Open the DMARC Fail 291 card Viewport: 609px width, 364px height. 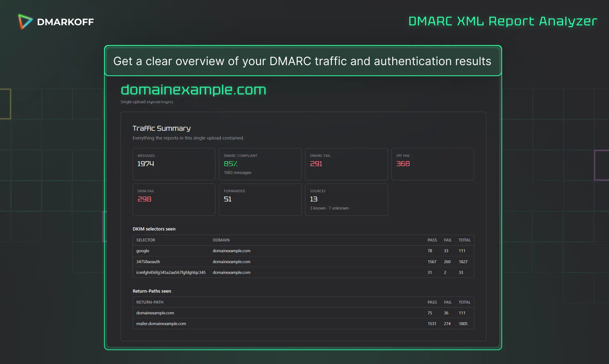point(346,164)
